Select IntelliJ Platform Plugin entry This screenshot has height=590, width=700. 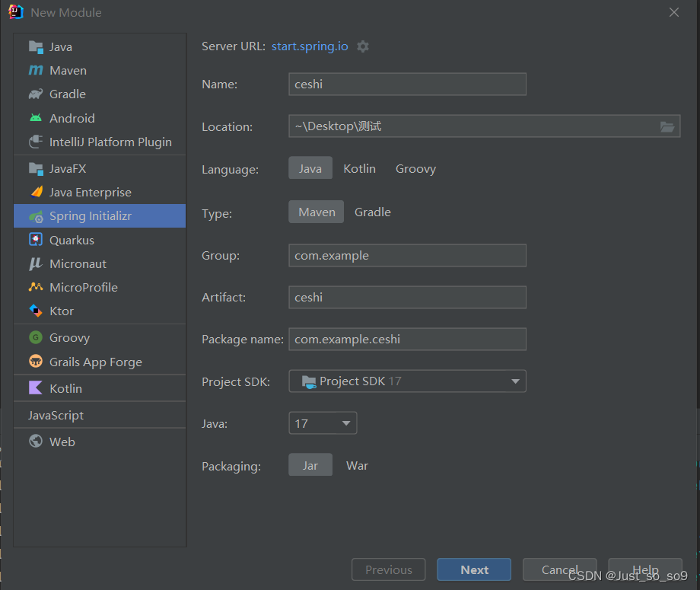click(100, 142)
